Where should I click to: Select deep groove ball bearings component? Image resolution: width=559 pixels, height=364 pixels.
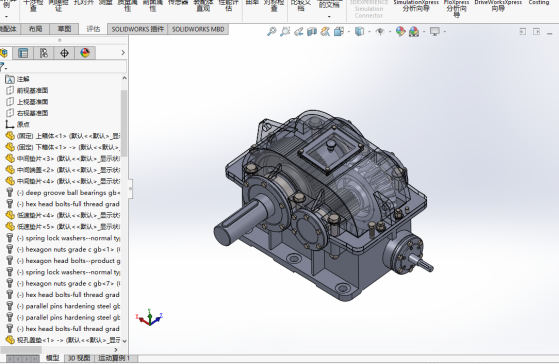(63, 193)
